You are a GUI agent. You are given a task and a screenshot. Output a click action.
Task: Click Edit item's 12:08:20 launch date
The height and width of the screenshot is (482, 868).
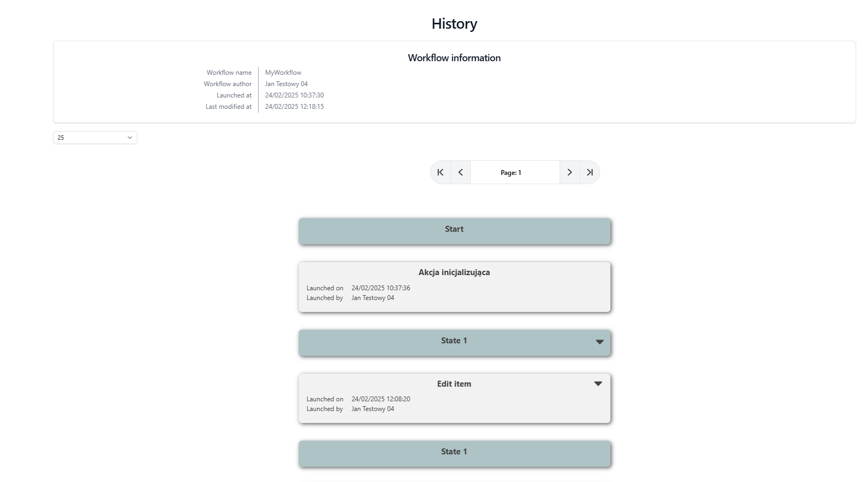[x=380, y=399]
